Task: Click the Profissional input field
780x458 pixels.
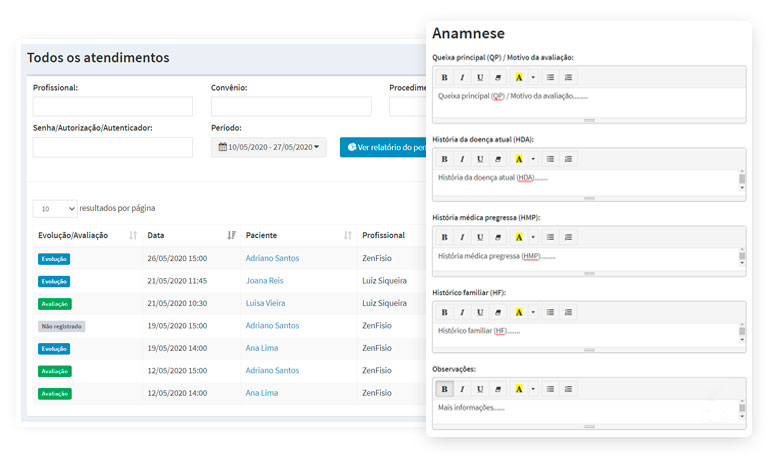Action: click(x=113, y=106)
